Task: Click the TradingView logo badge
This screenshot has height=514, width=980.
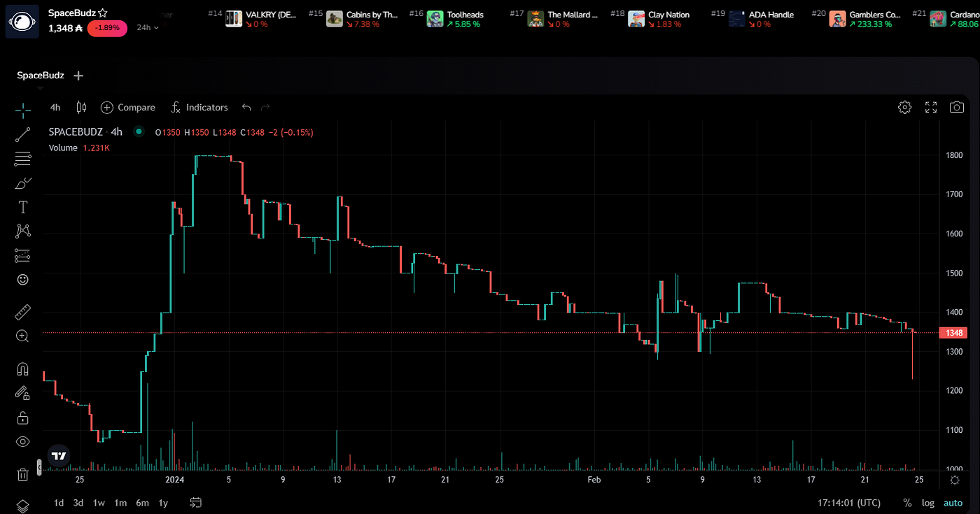Action: coord(59,456)
